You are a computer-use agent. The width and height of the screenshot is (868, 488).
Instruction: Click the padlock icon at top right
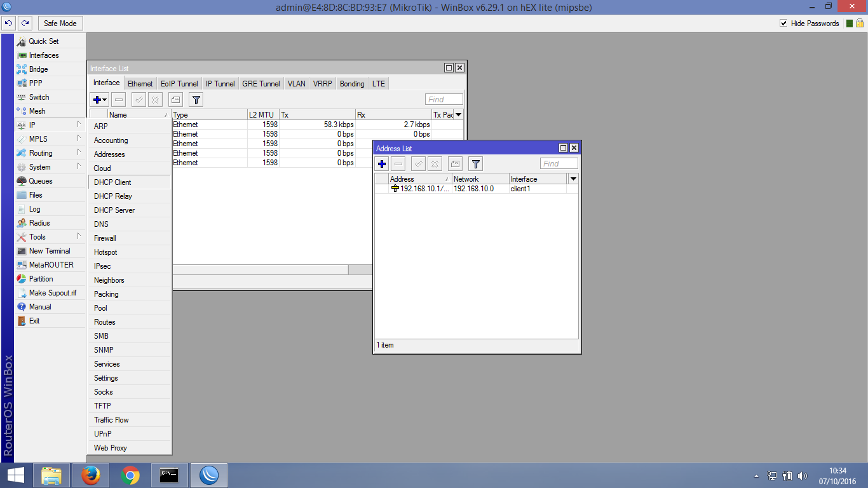click(x=860, y=24)
